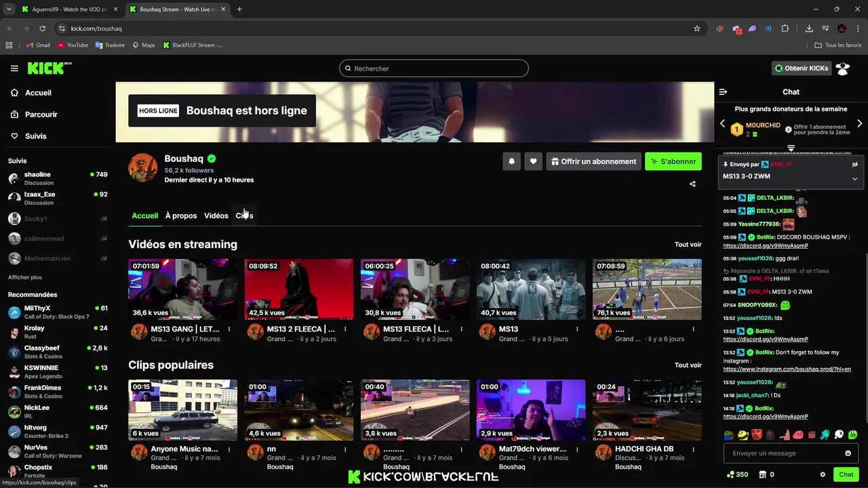Open the YouTube bookmark
The image size is (868, 488).
73,45
